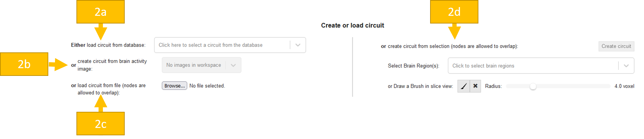
Task: Activate the brush draw tool icon
Action: click(464, 86)
